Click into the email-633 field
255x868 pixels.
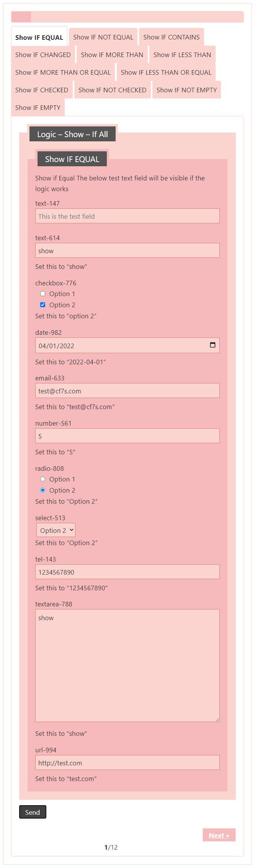(127, 391)
